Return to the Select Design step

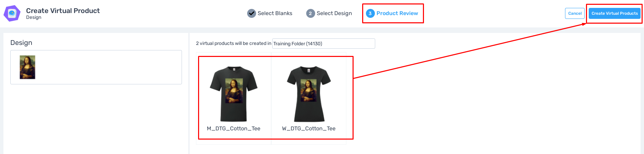(x=334, y=13)
